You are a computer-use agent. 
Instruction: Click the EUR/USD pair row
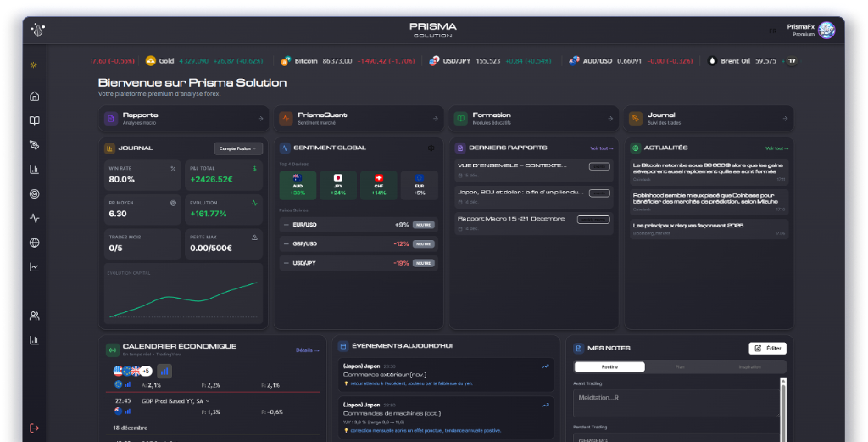(x=359, y=225)
